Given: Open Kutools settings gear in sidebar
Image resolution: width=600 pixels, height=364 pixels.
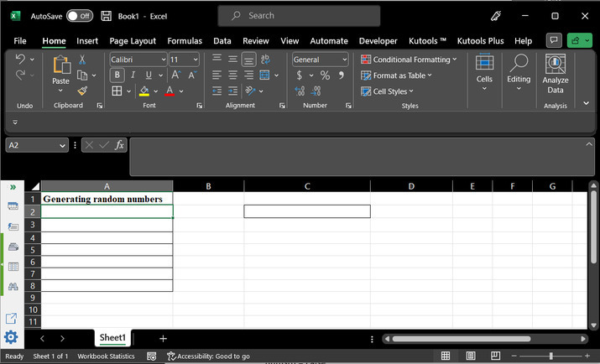Looking at the screenshot, I should 11,337.
